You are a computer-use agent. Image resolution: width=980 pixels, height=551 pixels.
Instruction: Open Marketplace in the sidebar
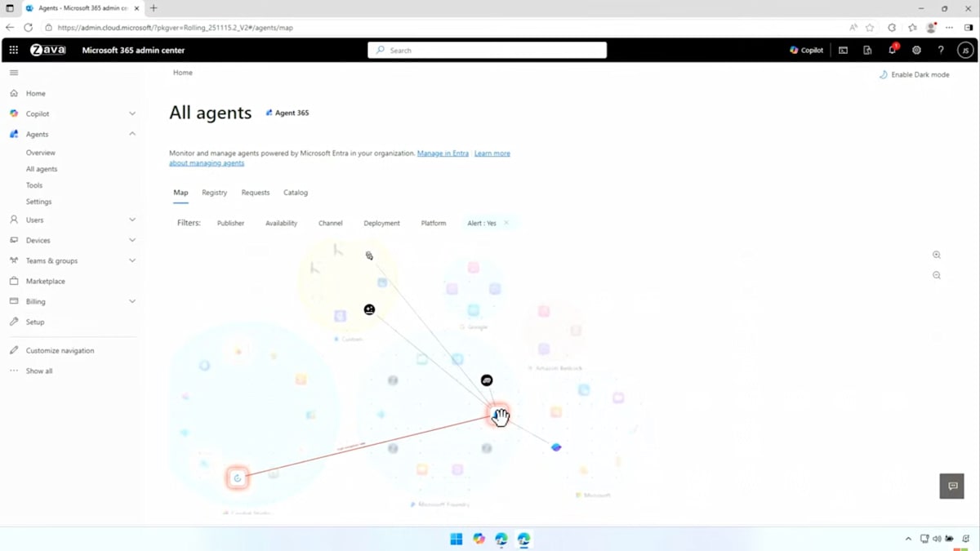coord(46,281)
